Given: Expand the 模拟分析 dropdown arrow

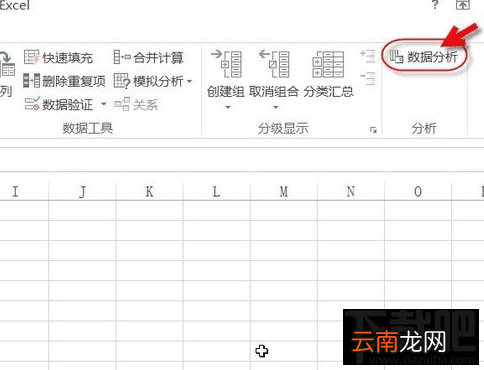Looking at the screenshot, I should click(189, 81).
